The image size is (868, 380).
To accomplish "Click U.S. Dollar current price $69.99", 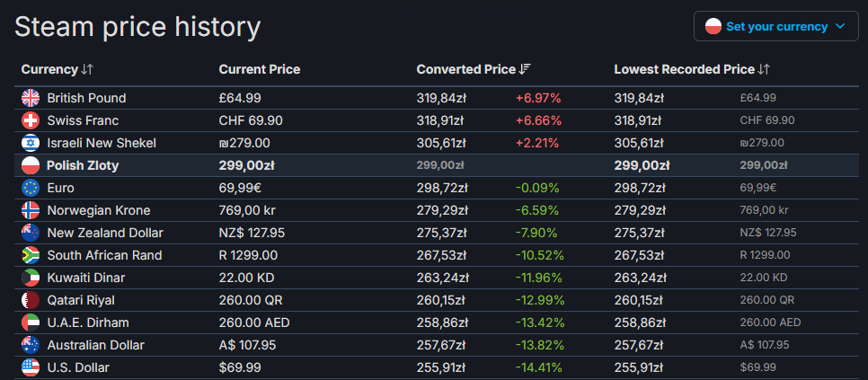I will (240, 367).
